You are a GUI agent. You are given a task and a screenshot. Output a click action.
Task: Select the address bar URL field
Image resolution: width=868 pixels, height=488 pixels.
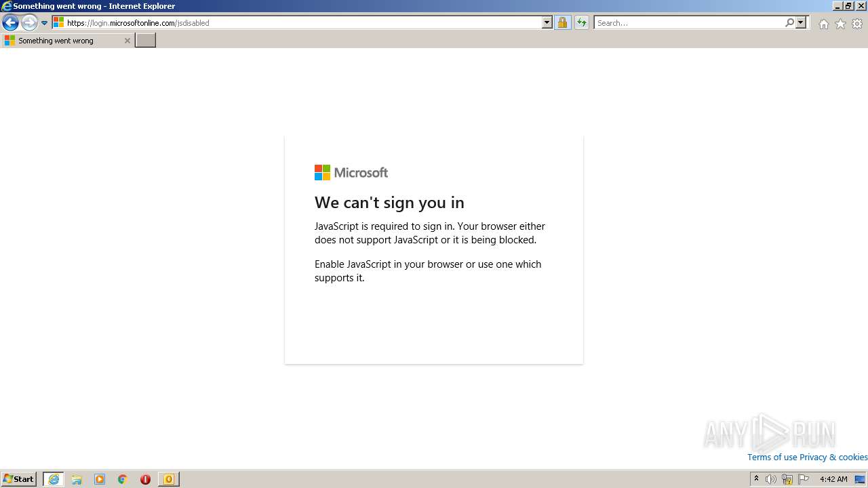tap(303, 22)
